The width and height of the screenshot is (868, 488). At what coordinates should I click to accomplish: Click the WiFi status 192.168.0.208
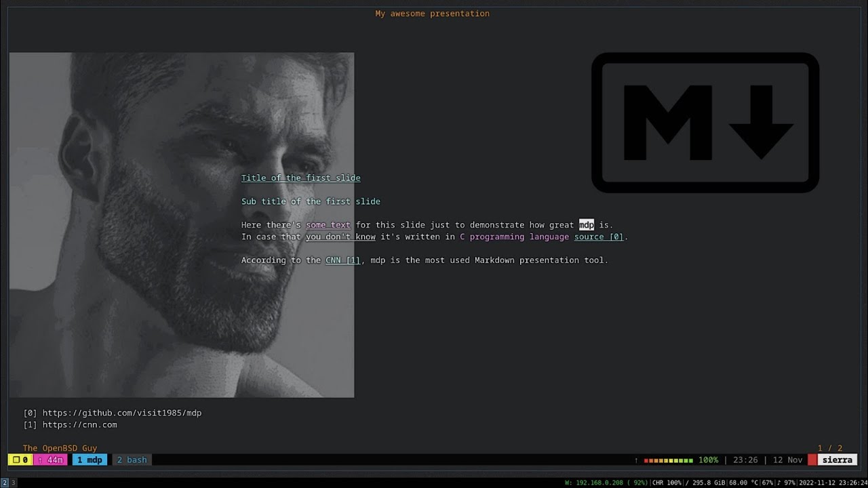point(606,483)
